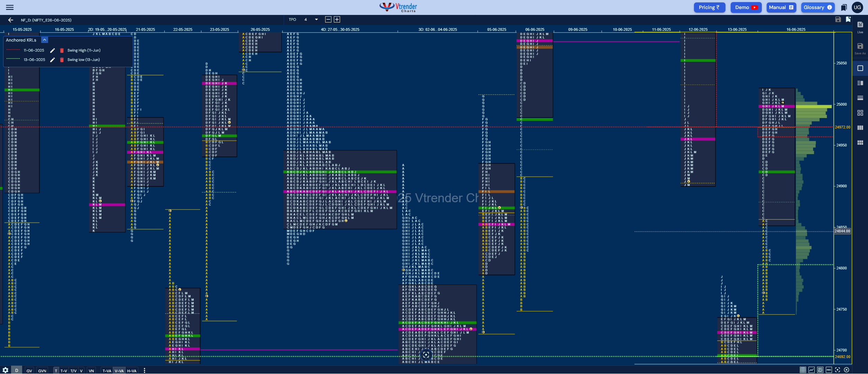Click the 24972.00 price label
This screenshot has width=868, height=374.
(x=842, y=127)
